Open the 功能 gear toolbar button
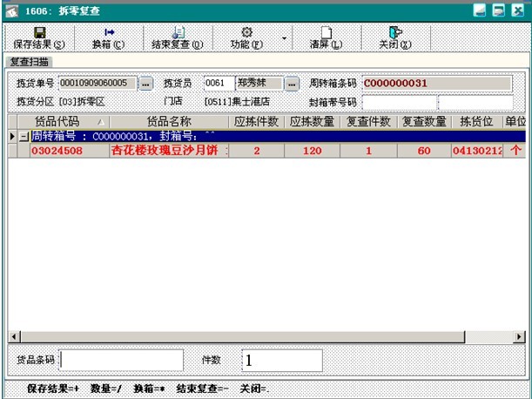This screenshot has width=532, height=399. pyautogui.click(x=246, y=32)
